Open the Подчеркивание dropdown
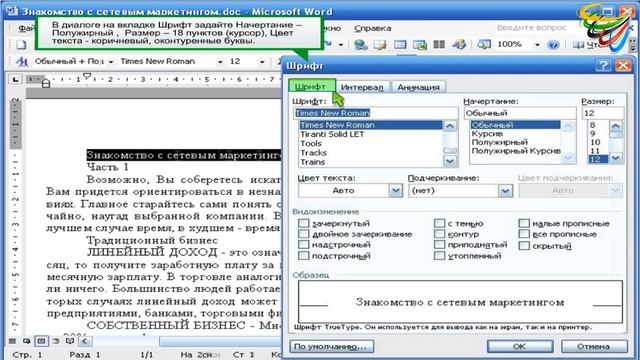Screen dimensions: 640x360 (505, 190)
